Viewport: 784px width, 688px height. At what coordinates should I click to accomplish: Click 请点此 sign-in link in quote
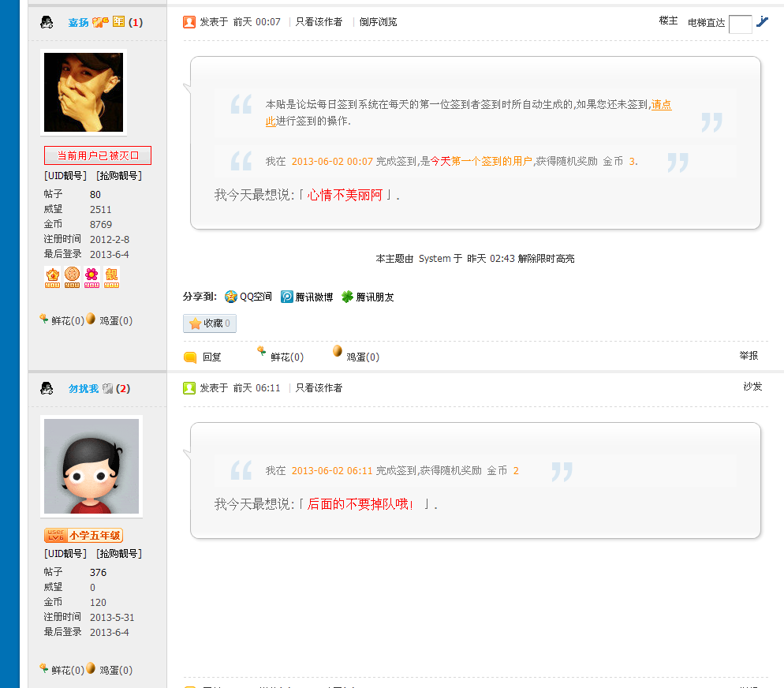(x=661, y=104)
